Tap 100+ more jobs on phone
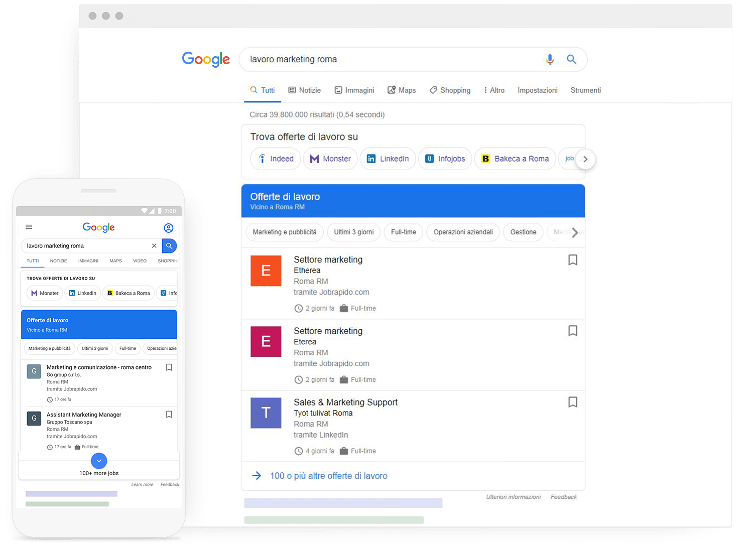The width and height of the screenshot is (756, 557). point(99,473)
